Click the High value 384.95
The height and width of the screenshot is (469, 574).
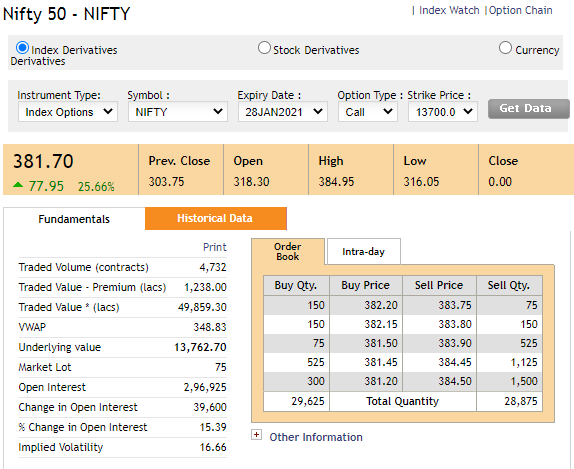pyautogui.click(x=336, y=182)
